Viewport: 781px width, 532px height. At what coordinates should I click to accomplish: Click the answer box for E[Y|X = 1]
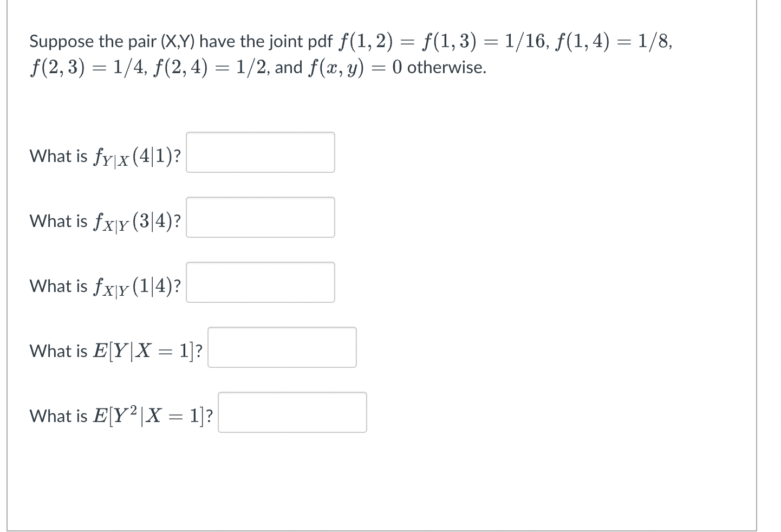(x=282, y=347)
